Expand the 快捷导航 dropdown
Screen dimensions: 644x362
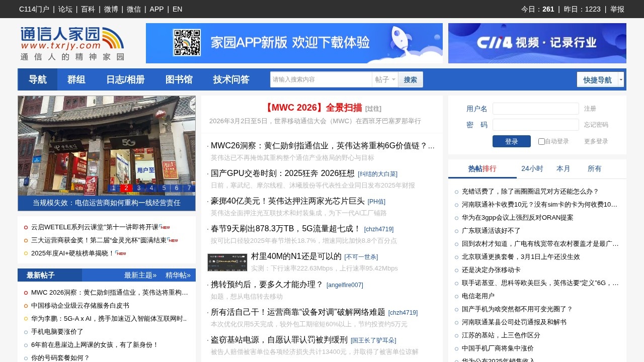598,79
